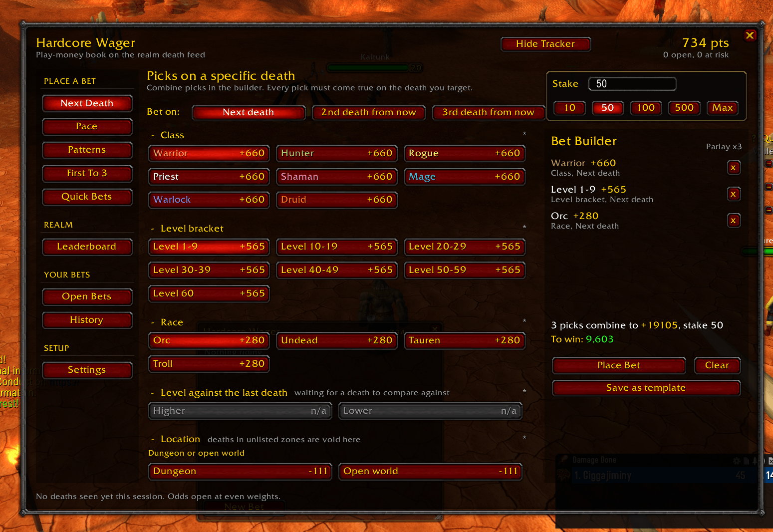This screenshot has width=773, height=532.
Task: Click the asterisk beside Class section
Action: [524, 135]
